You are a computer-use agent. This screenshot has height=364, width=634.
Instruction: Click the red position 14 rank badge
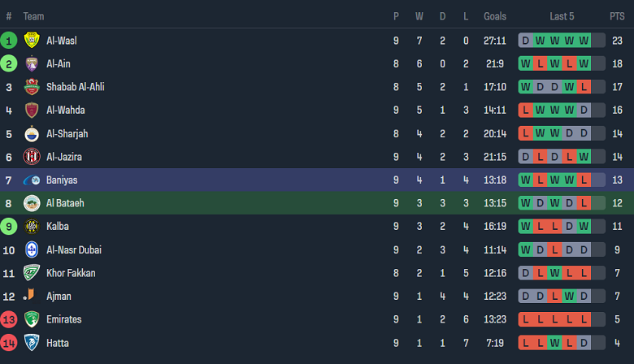coord(9,343)
